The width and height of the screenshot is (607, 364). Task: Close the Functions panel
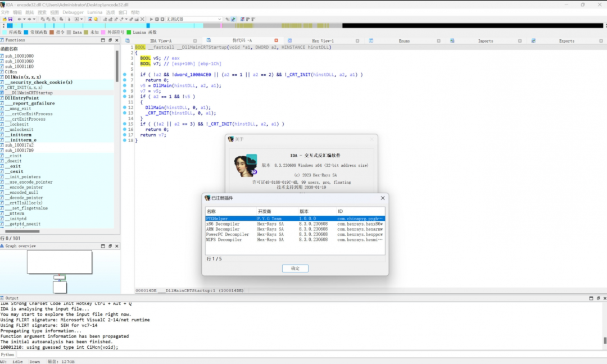116,40
